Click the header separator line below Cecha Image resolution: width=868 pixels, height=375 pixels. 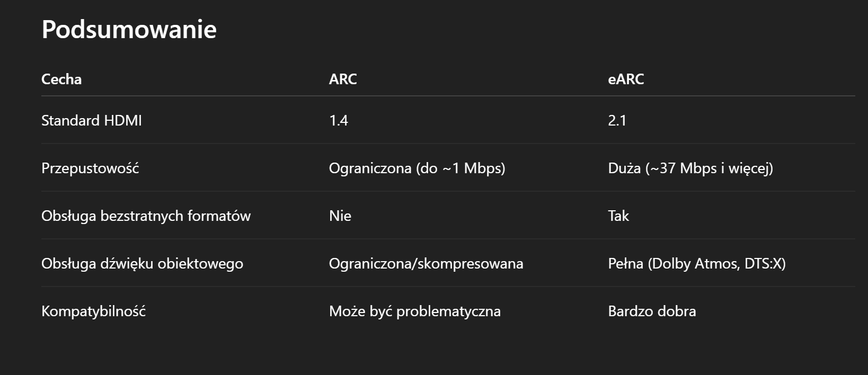448,96
